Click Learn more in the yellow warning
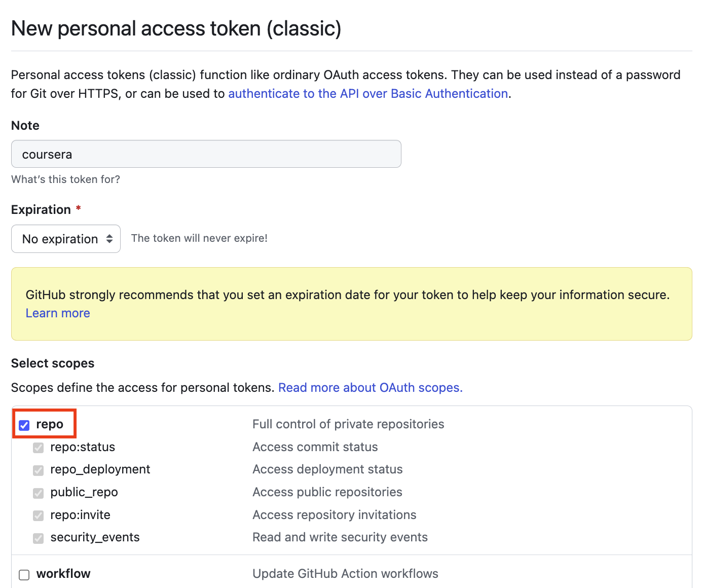This screenshot has width=702, height=588. [x=58, y=313]
